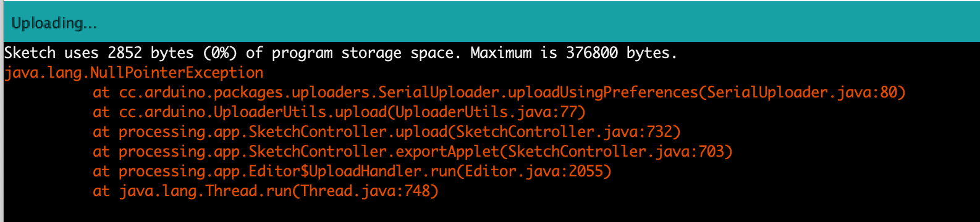Click the SerialUploader.uploadUsingPreferences stack trace line
The width and height of the screenshot is (980, 222).
coord(499,92)
